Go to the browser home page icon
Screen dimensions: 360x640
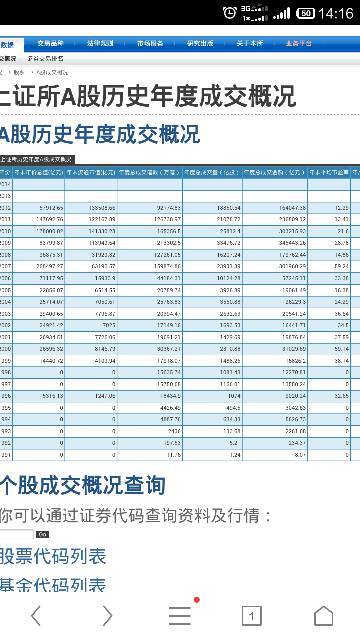pos(323,616)
